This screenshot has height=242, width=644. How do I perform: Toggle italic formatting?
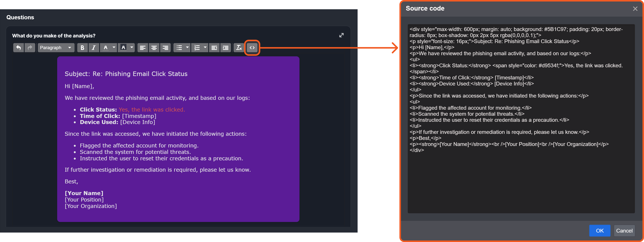coord(94,47)
